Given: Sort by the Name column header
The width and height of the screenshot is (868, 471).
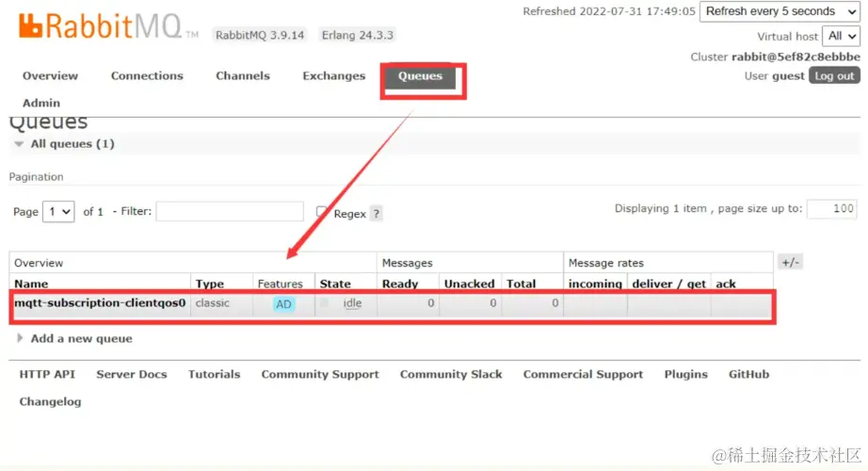Looking at the screenshot, I should [31, 284].
